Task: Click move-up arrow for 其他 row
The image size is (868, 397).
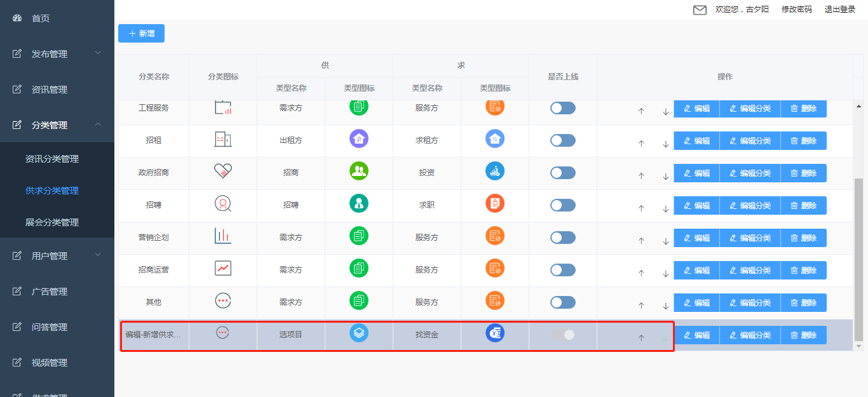Action: coord(641,306)
